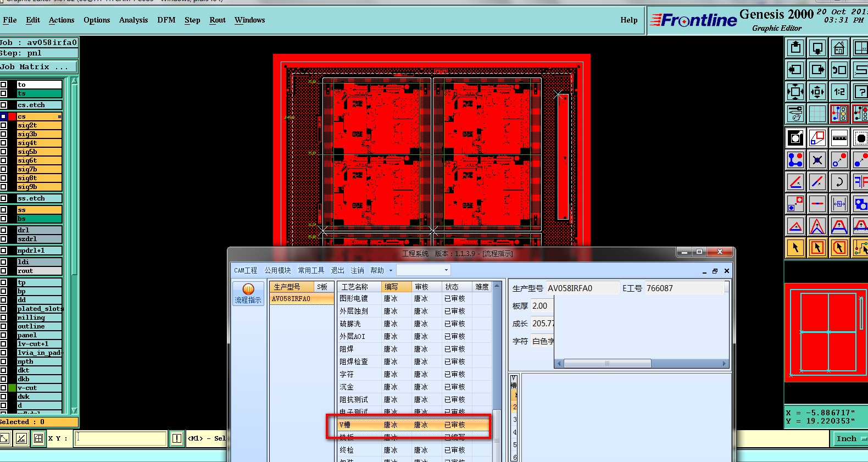Open the File menu
The width and height of the screenshot is (868, 462).
pyautogui.click(x=10, y=20)
